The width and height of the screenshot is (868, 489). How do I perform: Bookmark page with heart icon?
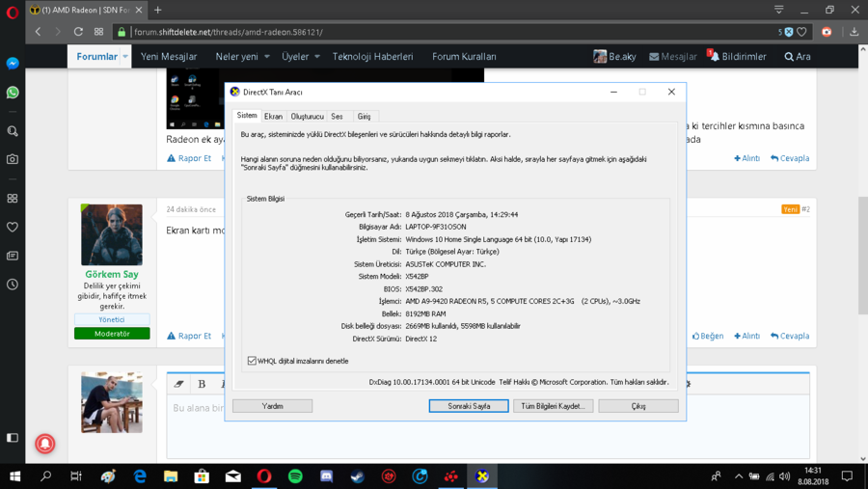[801, 32]
